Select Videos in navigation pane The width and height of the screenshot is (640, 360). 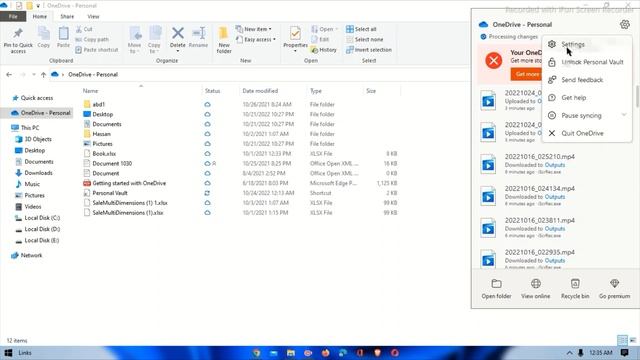28,207
